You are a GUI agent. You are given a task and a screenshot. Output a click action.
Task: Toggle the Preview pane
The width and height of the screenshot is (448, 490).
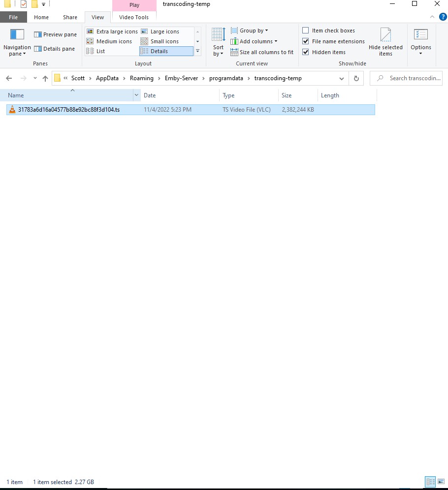click(55, 34)
